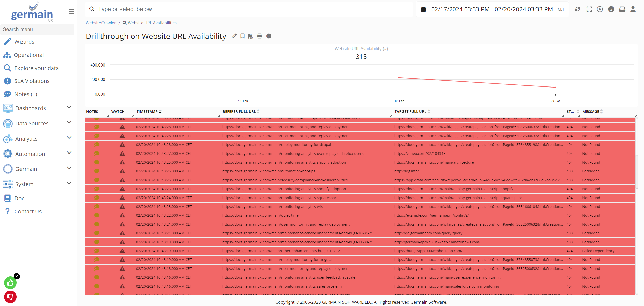Export table data as CSV

pyautogui.click(x=251, y=36)
